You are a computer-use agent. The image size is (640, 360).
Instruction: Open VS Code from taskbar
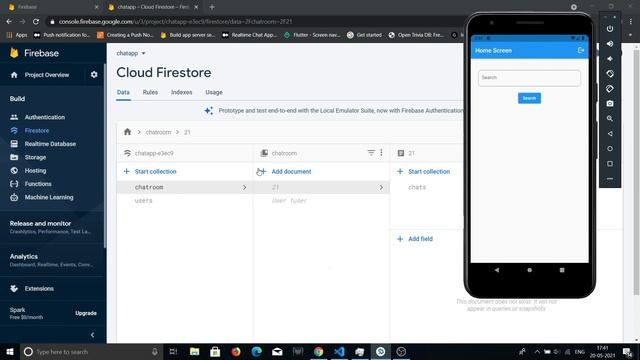339,351
